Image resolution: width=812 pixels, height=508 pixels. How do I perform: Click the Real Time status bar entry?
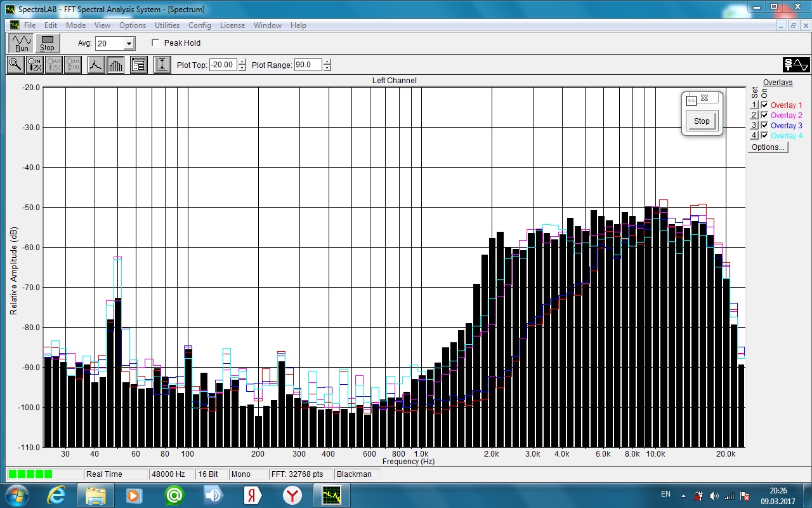pyautogui.click(x=115, y=474)
